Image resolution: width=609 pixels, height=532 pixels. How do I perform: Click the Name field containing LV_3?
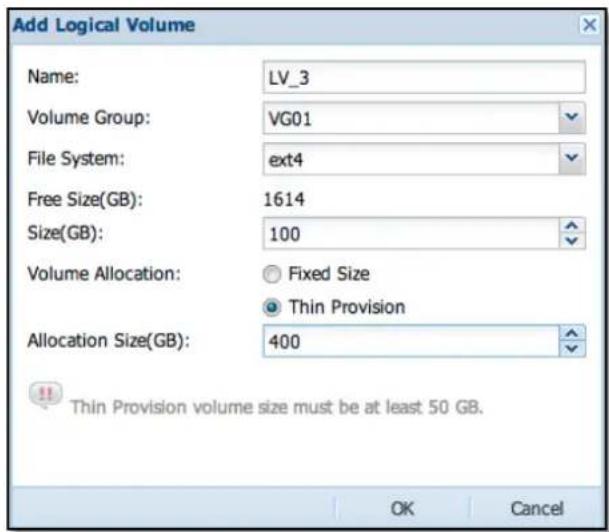424,77
